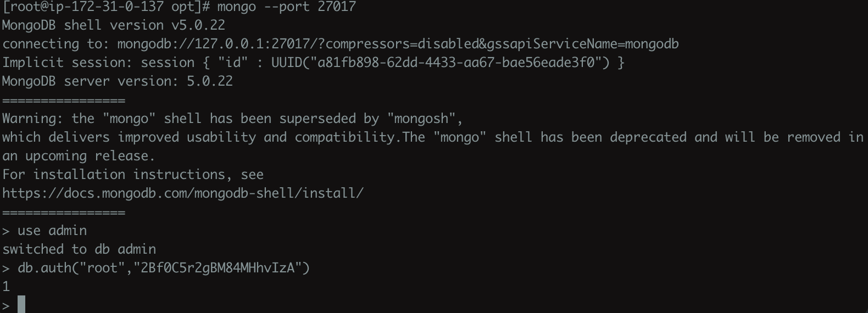Open the docs.mongodb.com install URL
868x313 pixels.
182,193
